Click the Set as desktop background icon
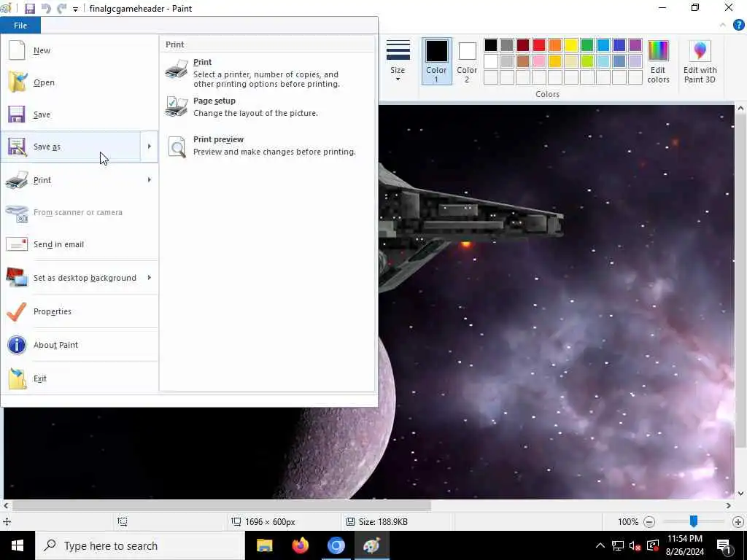This screenshot has height=560, width=747. click(17, 278)
